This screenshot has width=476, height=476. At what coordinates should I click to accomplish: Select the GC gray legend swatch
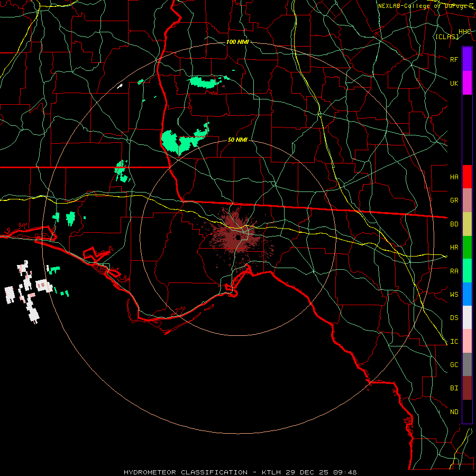(x=467, y=364)
